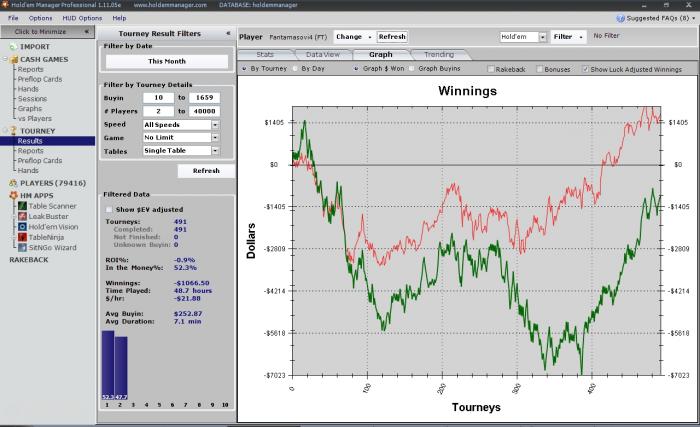Click the minimize sidebar arrow icon
700x427 pixels.
click(x=87, y=31)
